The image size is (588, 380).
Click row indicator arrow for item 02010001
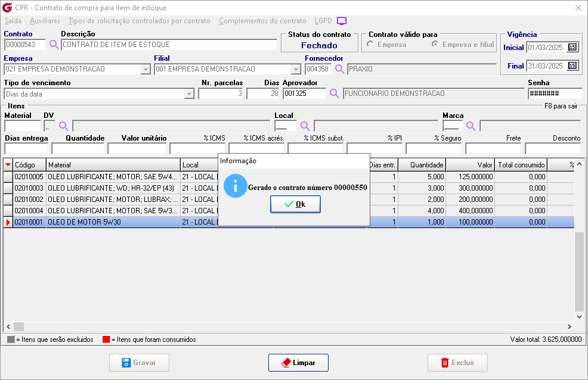[8, 222]
